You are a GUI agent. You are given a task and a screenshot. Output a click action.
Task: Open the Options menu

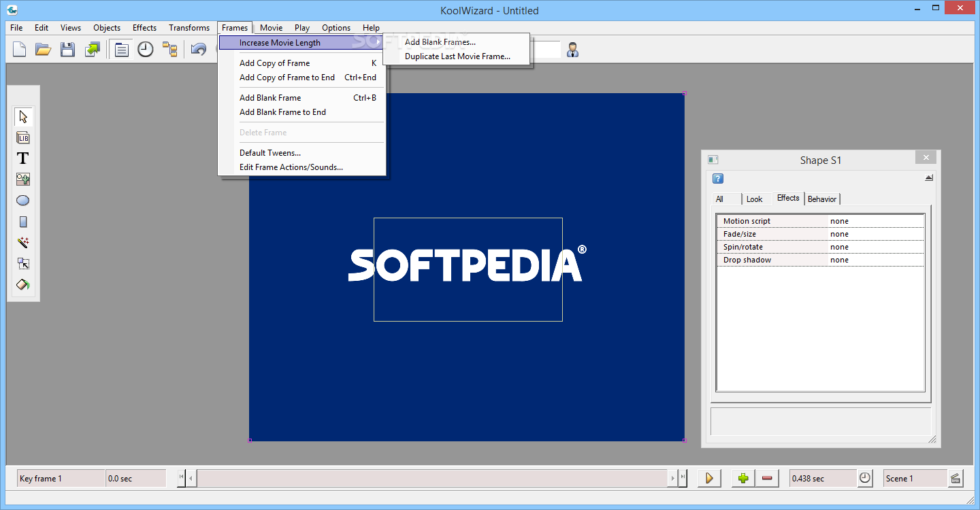point(336,28)
